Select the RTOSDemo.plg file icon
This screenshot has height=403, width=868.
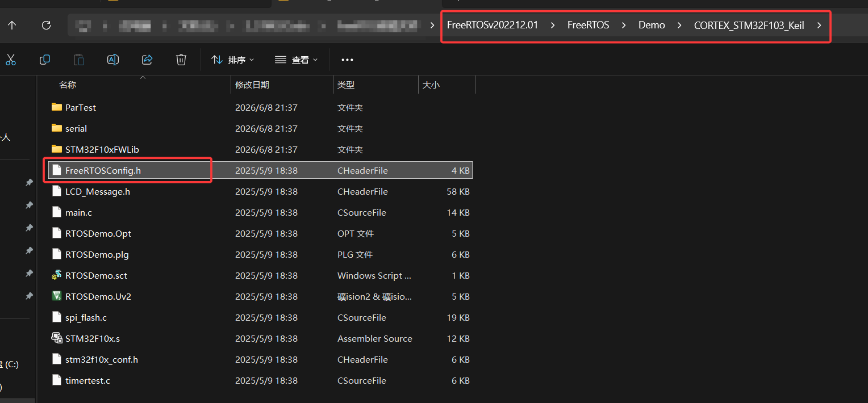[x=56, y=254]
